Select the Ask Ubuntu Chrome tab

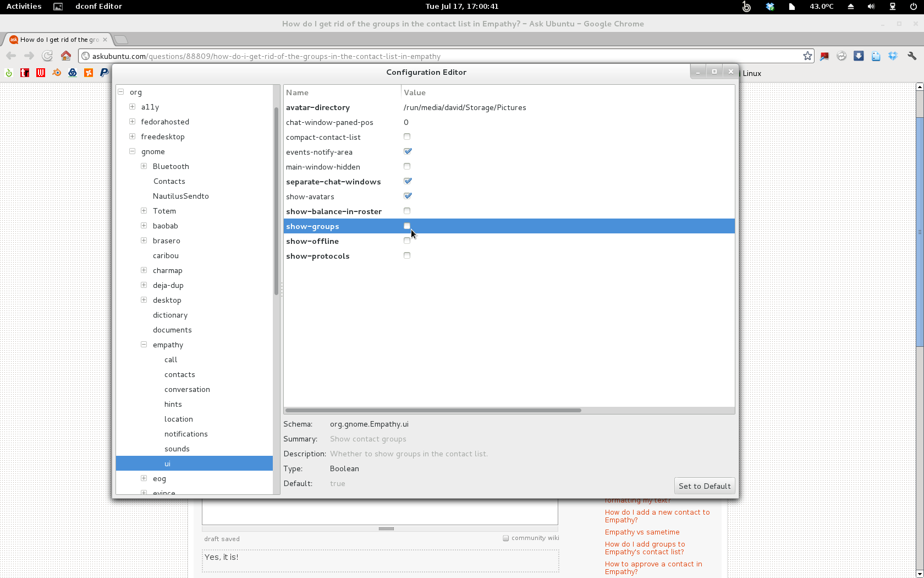57,40
